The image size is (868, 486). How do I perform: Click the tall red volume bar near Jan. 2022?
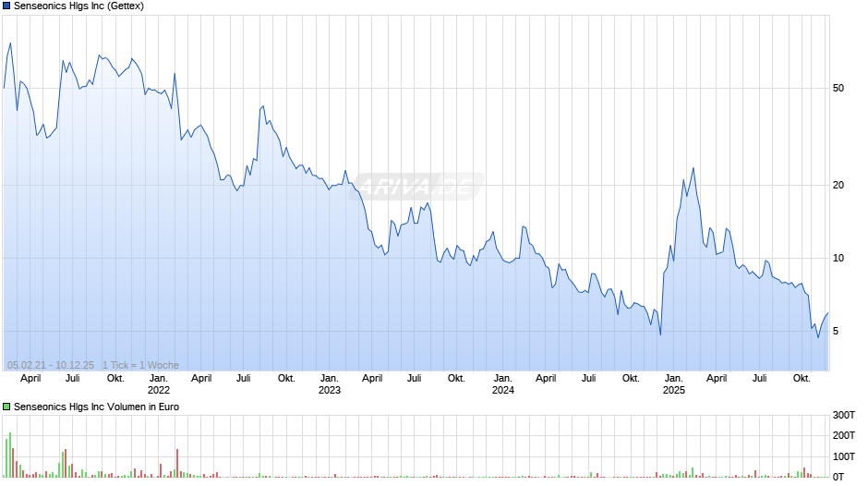[x=177, y=463]
